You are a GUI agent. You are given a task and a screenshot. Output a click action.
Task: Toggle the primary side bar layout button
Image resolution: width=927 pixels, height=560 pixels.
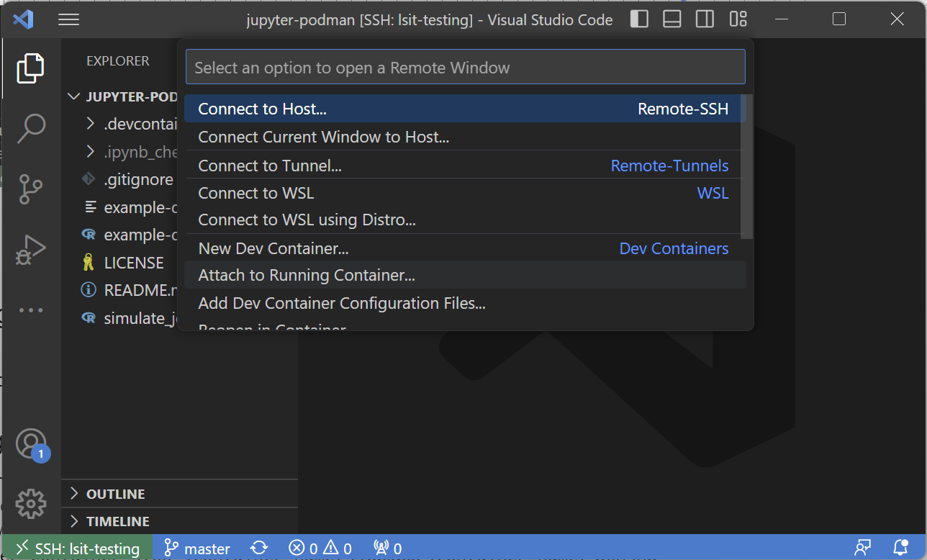pyautogui.click(x=638, y=19)
